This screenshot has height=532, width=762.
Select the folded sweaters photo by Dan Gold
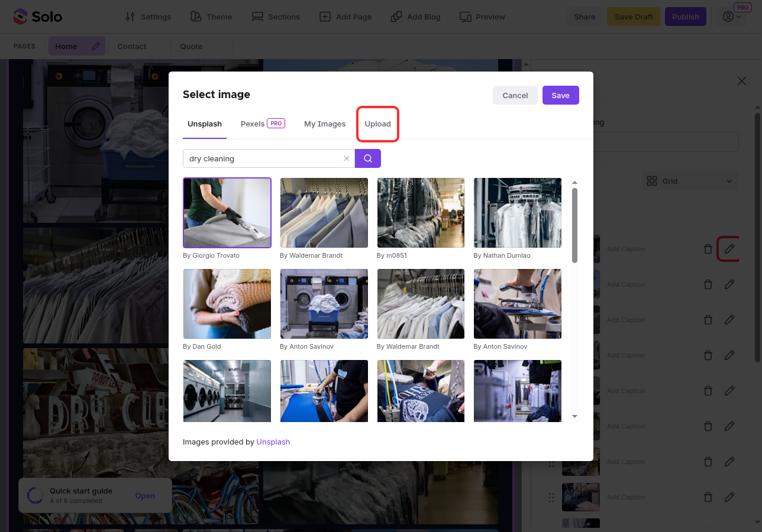pos(227,304)
